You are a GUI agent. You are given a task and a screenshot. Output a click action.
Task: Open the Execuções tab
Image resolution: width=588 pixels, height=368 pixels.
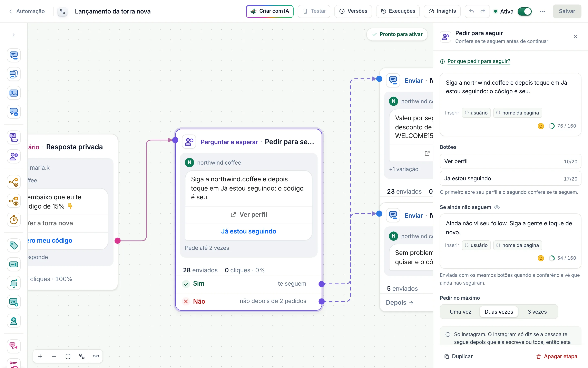pos(398,11)
